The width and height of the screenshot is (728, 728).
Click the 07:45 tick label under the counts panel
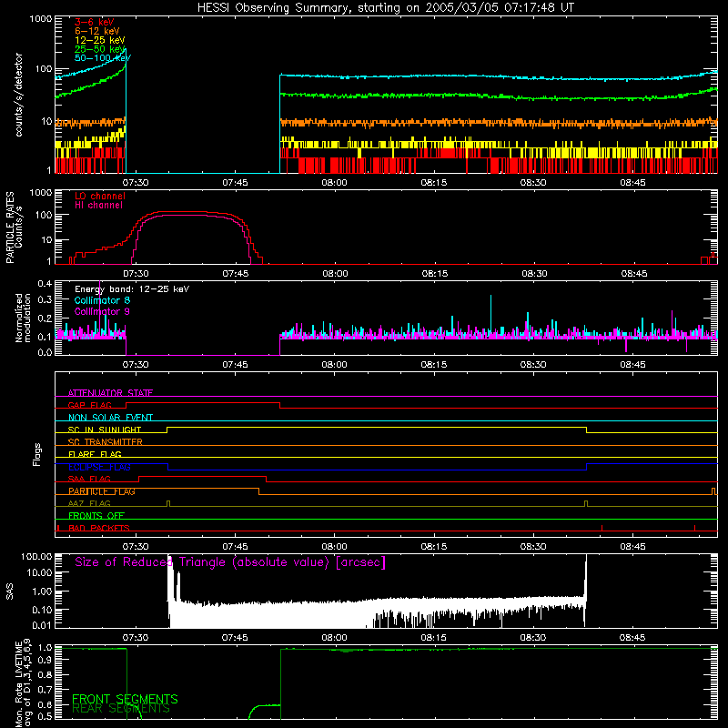click(x=235, y=183)
